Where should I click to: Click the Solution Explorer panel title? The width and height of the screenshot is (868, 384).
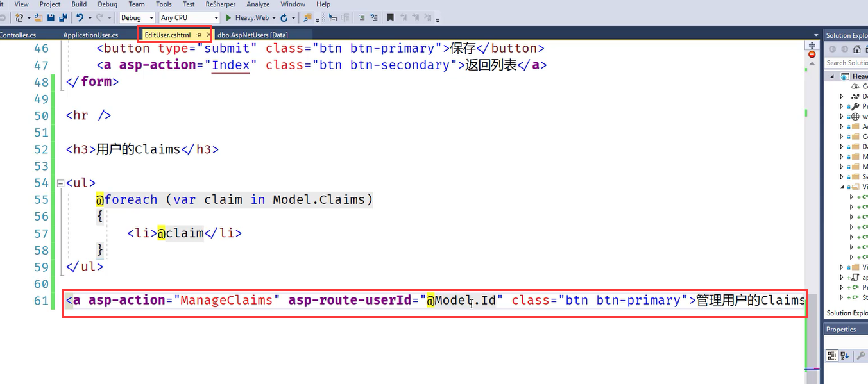tap(847, 35)
